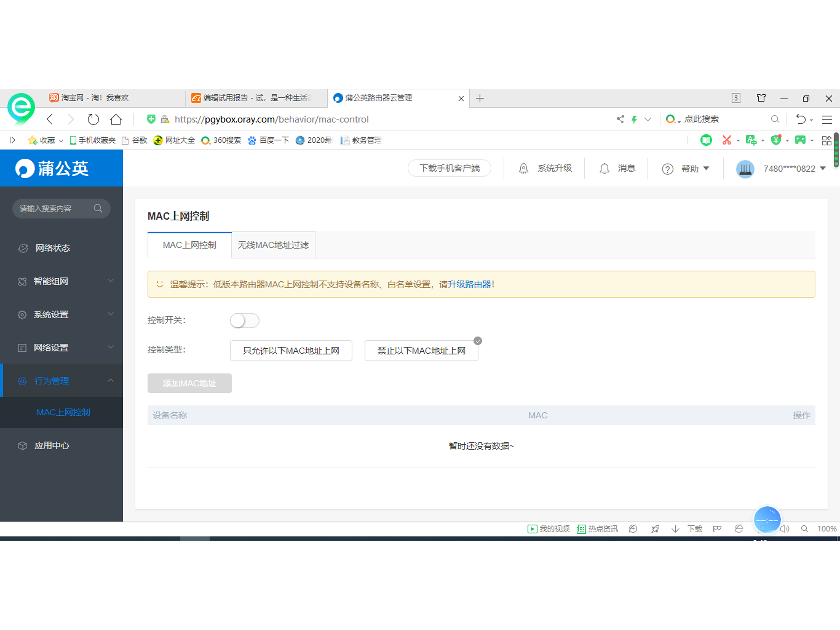Open the account 7480****0822 dropdown
This screenshot has width=840, height=630.
(x=794, y=169)
